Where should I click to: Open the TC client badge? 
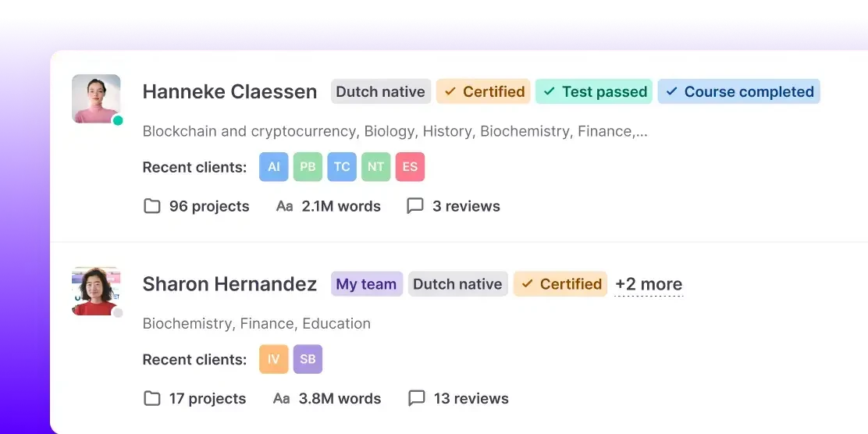click(342, 167)
